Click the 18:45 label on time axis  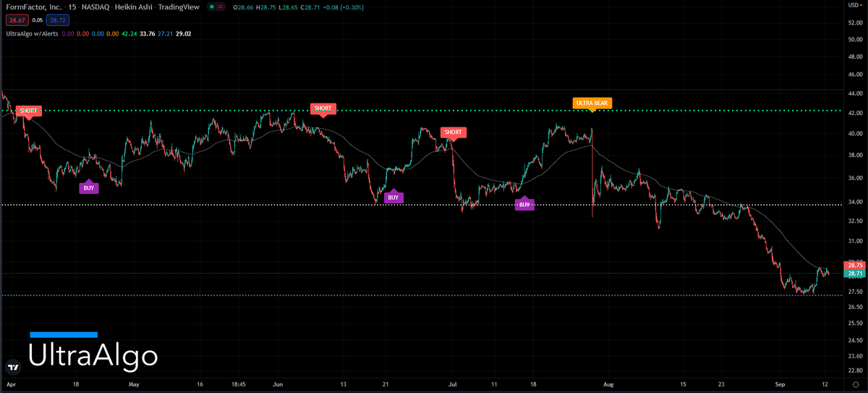pos(238,386)
